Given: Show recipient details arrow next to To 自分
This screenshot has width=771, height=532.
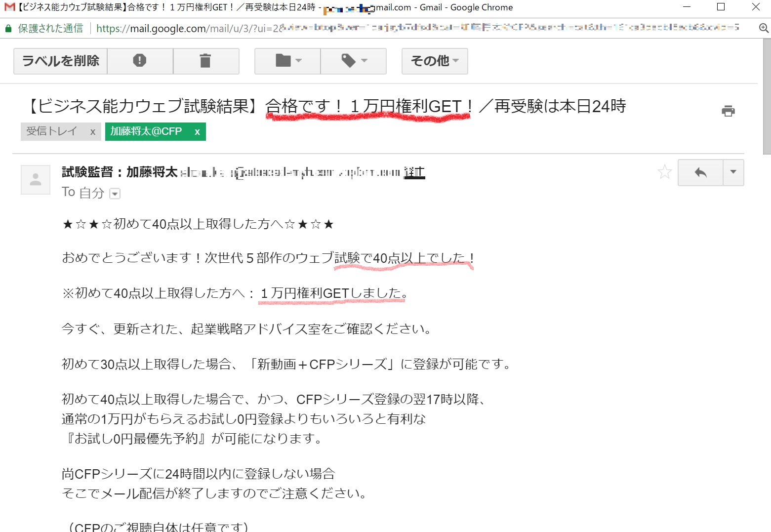Looking at the screenshot, I should pos(115,194).
